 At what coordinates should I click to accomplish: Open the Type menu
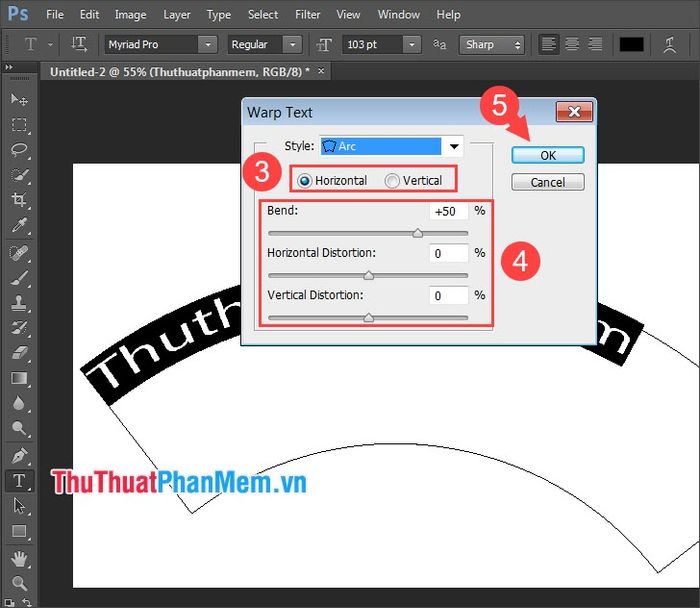(219, 15)
